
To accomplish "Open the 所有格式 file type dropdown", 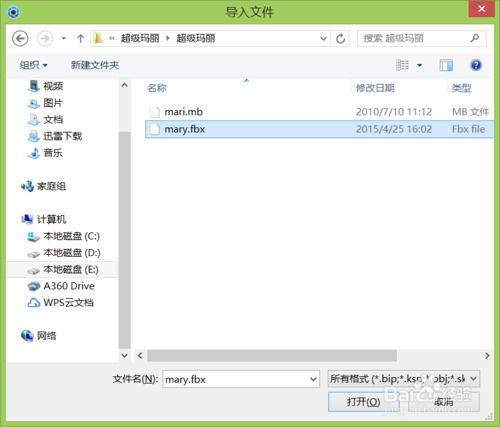I will click(404, 379).
